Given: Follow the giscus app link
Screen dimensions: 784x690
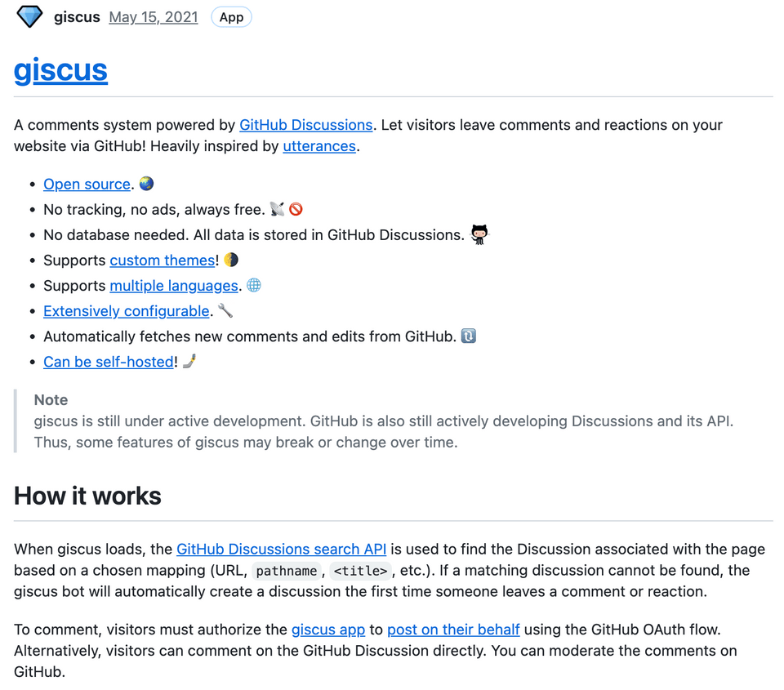Looking at the screenshot, I should (x=328, y=630).
